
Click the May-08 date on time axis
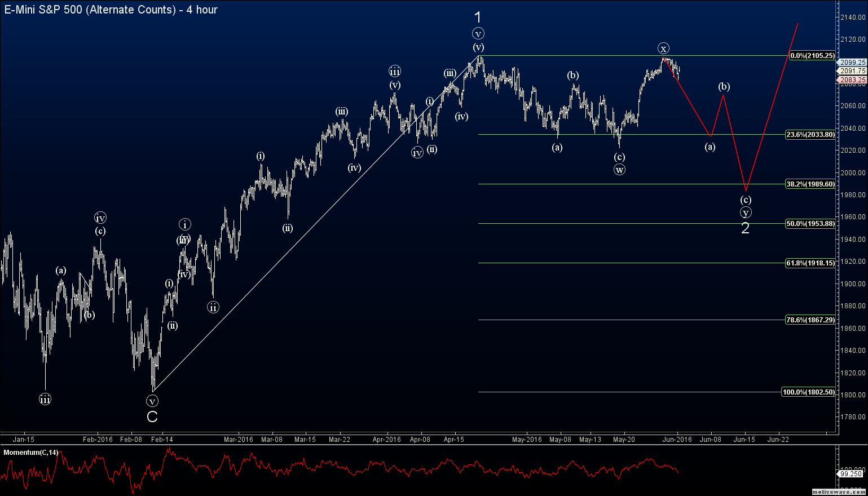pos(560,440)
